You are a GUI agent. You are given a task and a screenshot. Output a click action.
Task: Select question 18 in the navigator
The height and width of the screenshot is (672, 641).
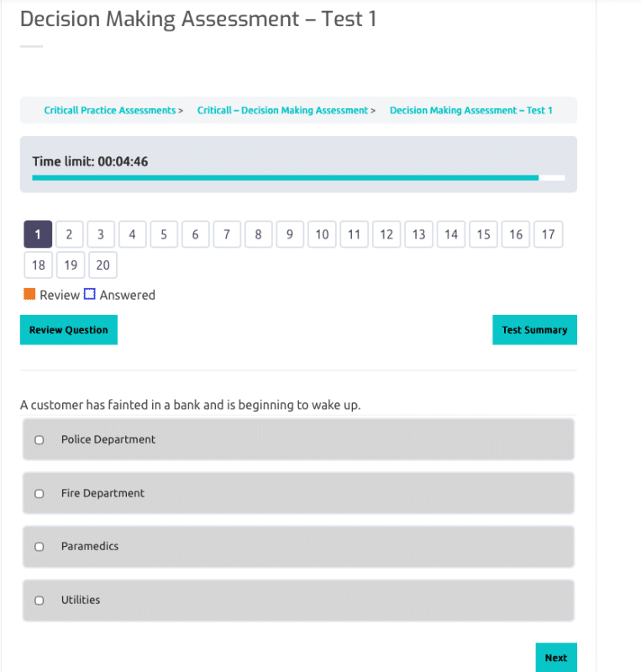[38, 265]
